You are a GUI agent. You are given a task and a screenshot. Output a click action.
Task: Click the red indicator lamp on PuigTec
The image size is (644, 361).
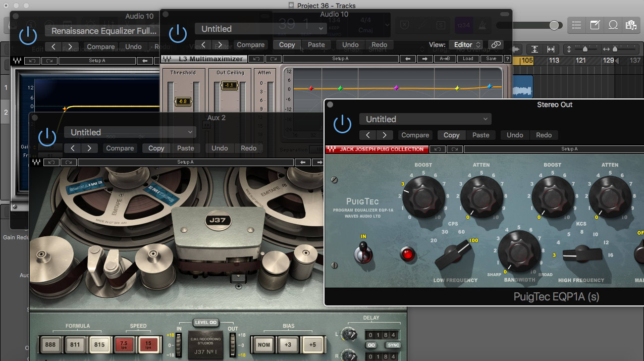(407, 253)
